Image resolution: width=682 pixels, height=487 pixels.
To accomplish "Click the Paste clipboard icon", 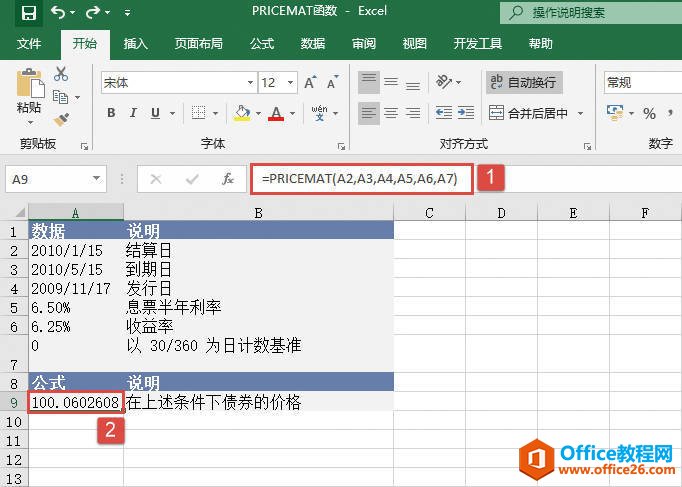I will click(30, 83).
